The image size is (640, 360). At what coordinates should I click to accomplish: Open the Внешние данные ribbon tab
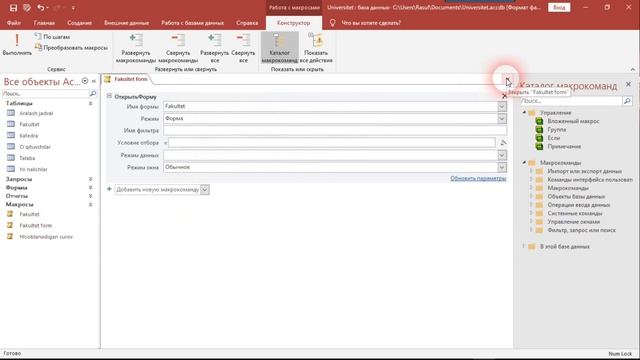127,23
